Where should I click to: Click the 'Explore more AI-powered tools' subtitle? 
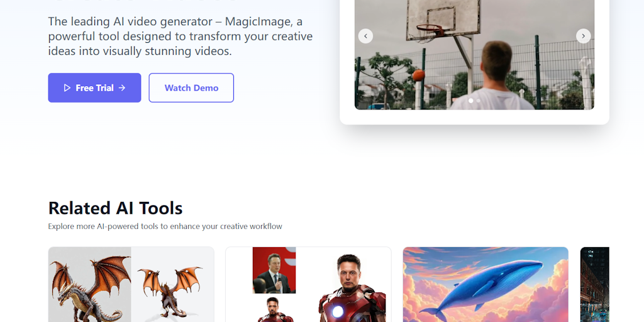click(165, 226)
